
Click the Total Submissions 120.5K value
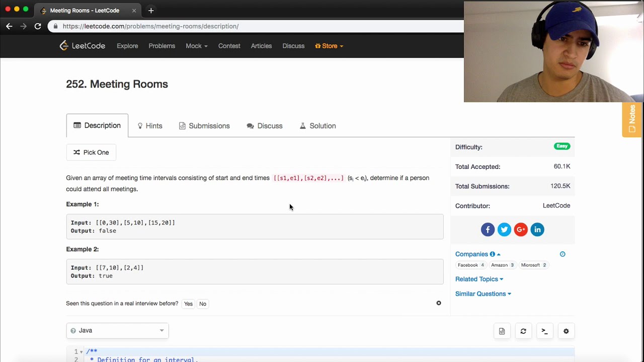(x=560, y=186)
